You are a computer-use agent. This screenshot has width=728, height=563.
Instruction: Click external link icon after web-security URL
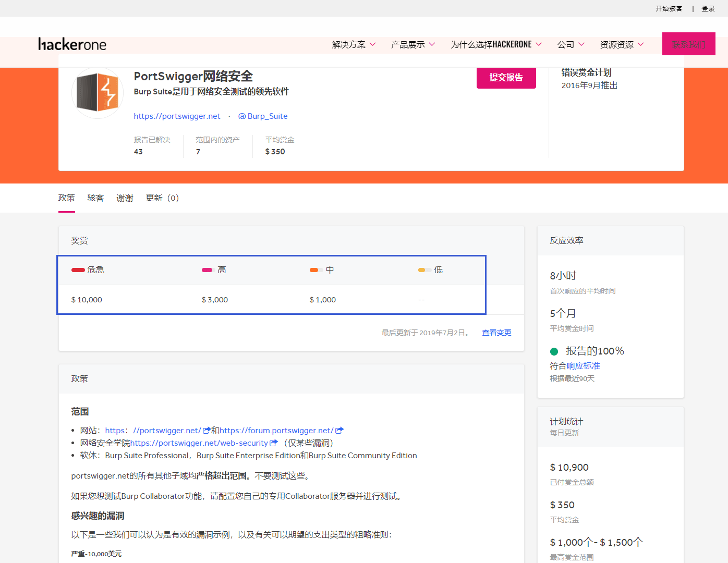point(274,443)
